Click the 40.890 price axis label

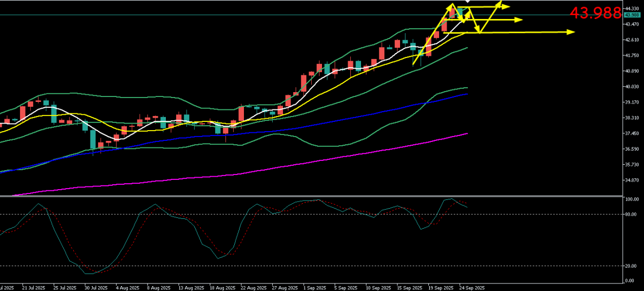(x=632, y=71)
